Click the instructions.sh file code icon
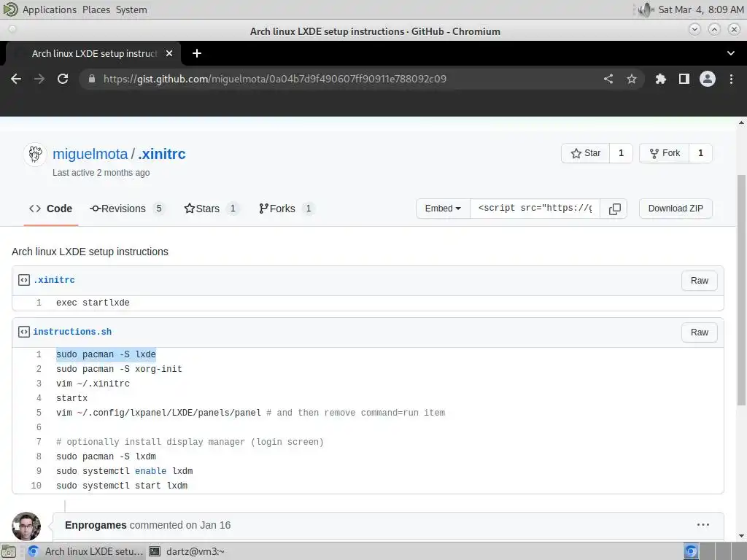Image resolution: width=747 pixels, height=560 pixels. click(x=24, y=332)
